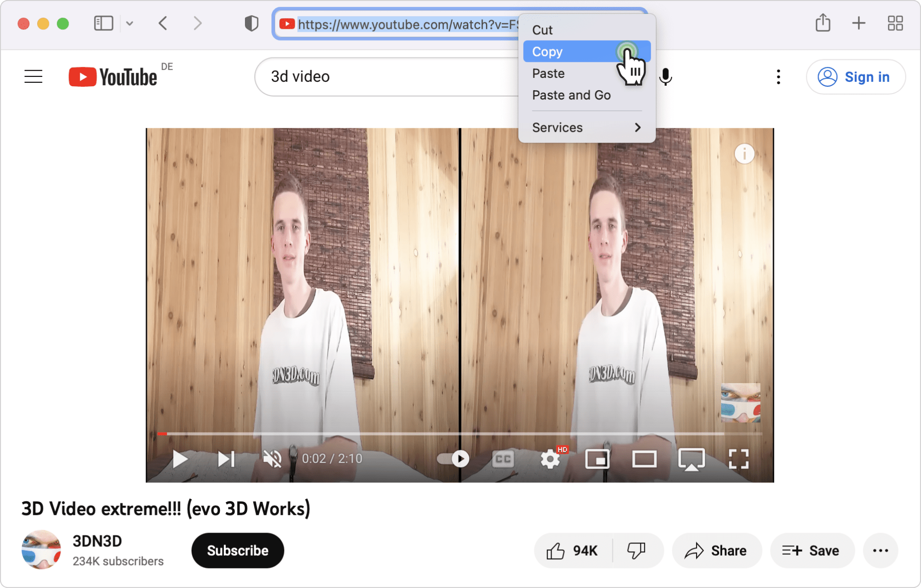Screen dimensions: 921x588
Task: Select the closed captions icon in the player
Action: [x=502, y=459]
